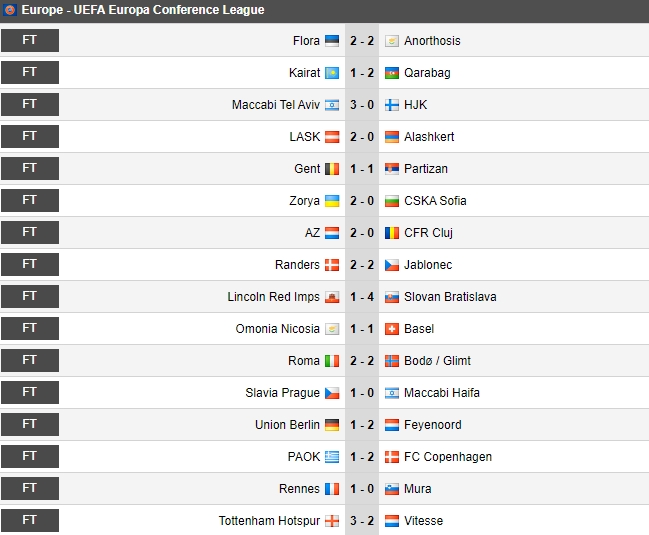Open the Europe - UEFA Europa Conference League header
The image size is (649, 535).
click(143, 10)
